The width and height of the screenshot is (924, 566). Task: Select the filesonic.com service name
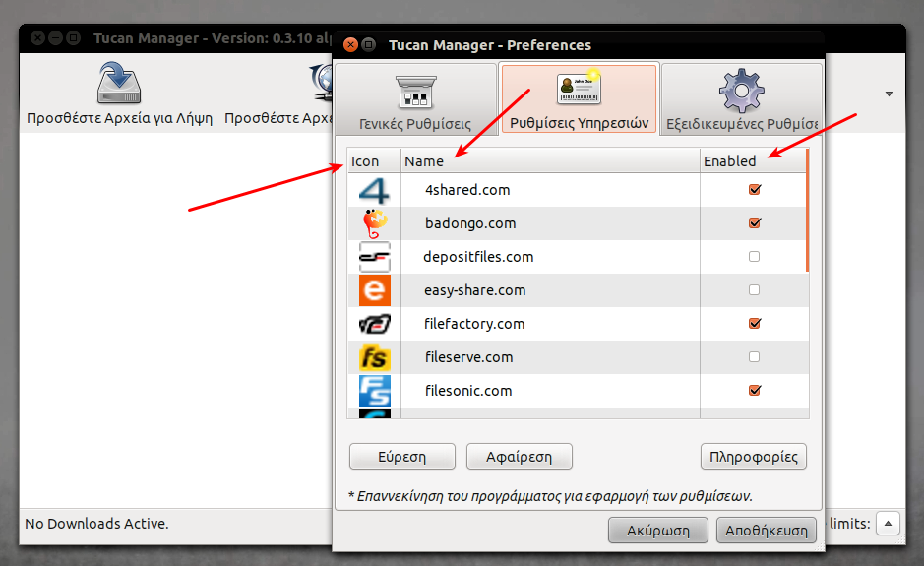click(x=467, y=391)
